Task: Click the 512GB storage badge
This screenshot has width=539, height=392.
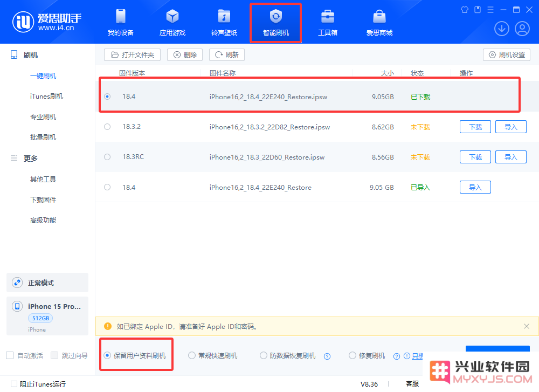Action: click(40, 318)
